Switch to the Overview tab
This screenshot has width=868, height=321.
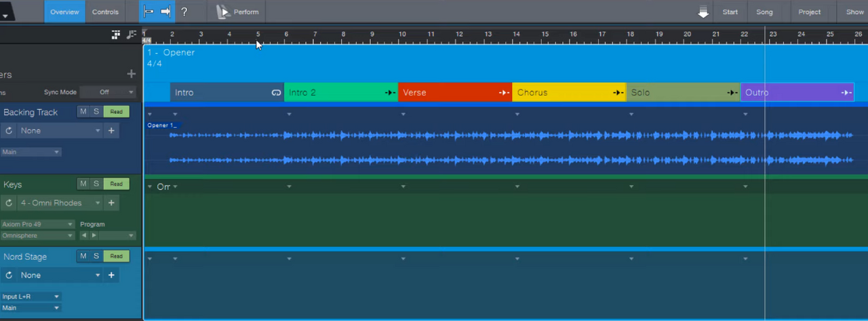pos(64,12)
